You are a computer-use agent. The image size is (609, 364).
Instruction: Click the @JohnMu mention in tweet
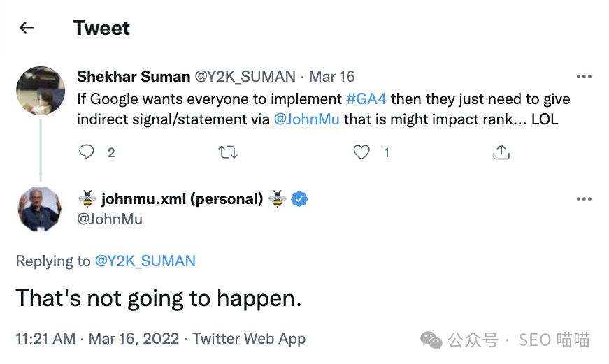tap(306, 119)
